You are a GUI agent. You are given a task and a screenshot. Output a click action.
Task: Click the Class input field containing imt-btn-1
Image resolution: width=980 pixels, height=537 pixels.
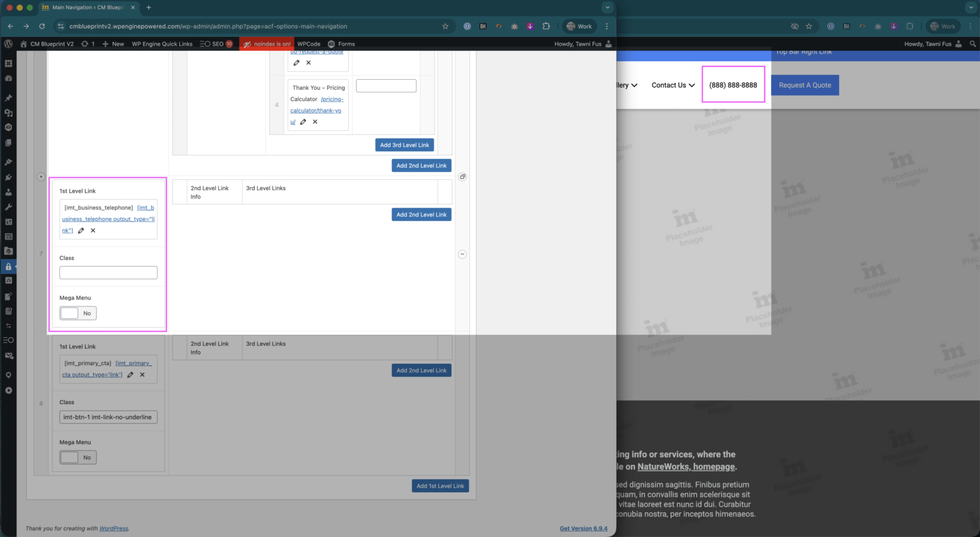(108, 418)
